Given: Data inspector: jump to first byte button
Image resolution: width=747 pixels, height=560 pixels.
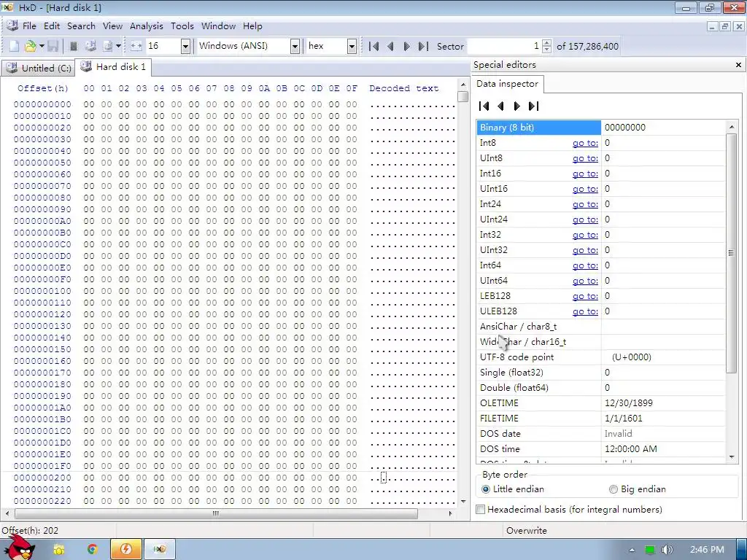Looking at the screenshot, I should point(484,106).
